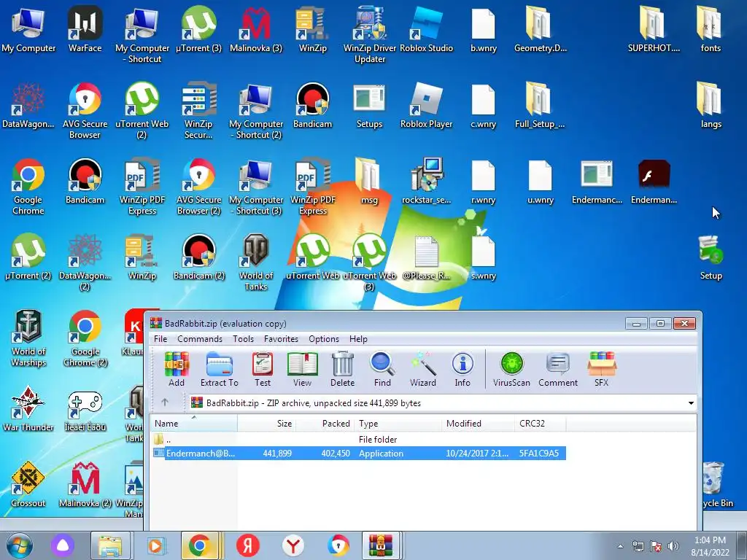Select the parent '..' folder row
Image resolution: width=747 pixels, height=560 pixels.
click(x=359, y=439)
